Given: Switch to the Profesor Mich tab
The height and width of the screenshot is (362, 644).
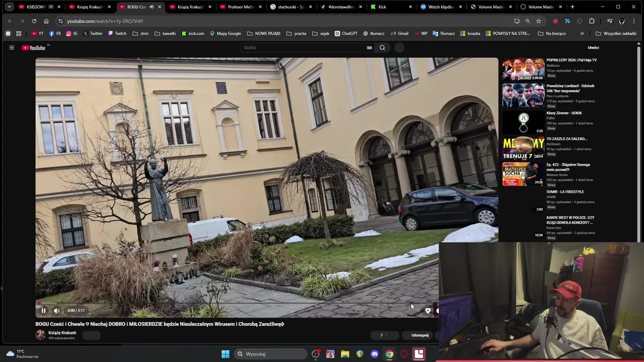Looking at the screenshot, I should (x=242, y=7).
